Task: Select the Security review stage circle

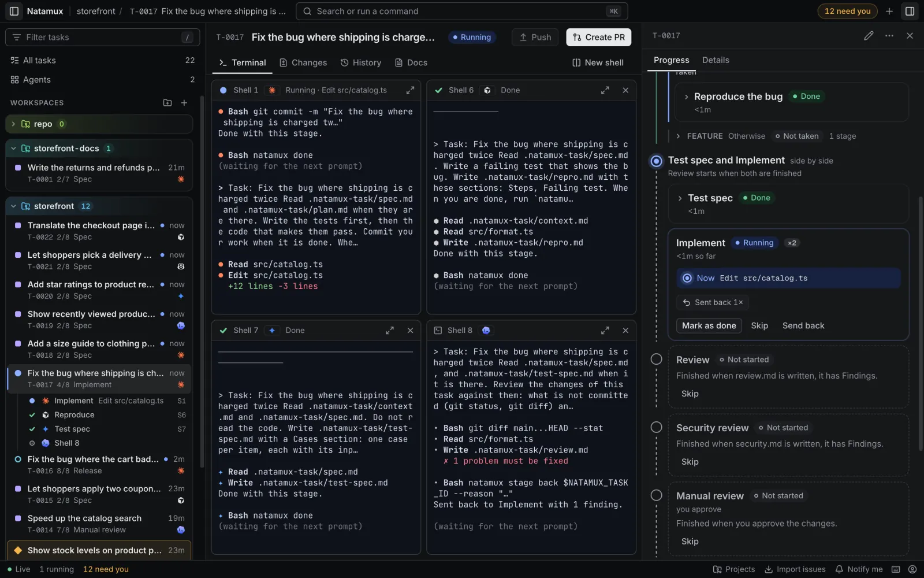Action: click(656, 427)
